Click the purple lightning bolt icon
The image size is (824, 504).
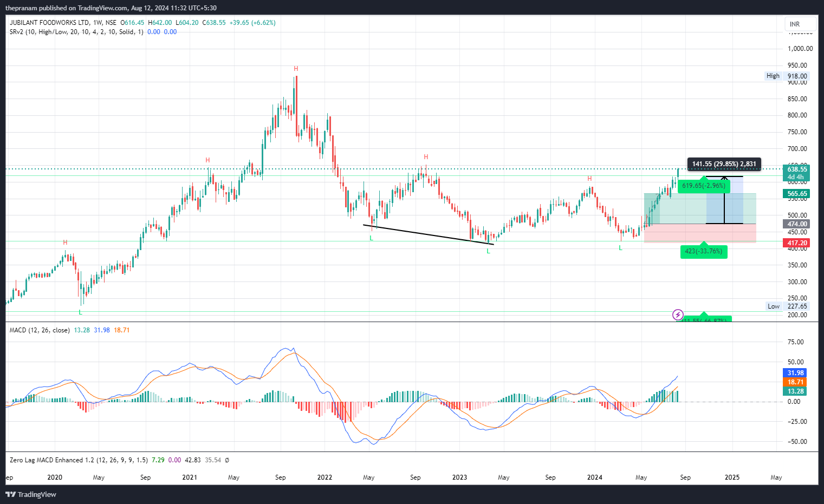click(x=678, y=315)
